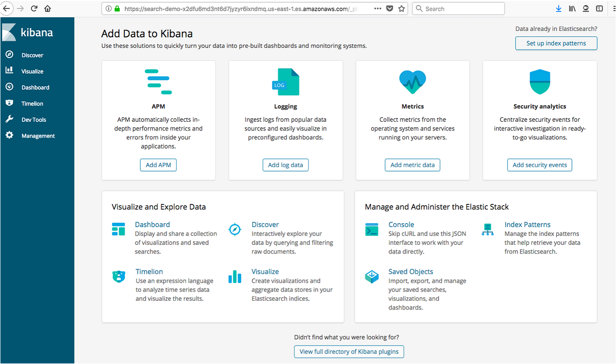
Task: Toggle the bookmark star for this page
Action: [401, 8]
